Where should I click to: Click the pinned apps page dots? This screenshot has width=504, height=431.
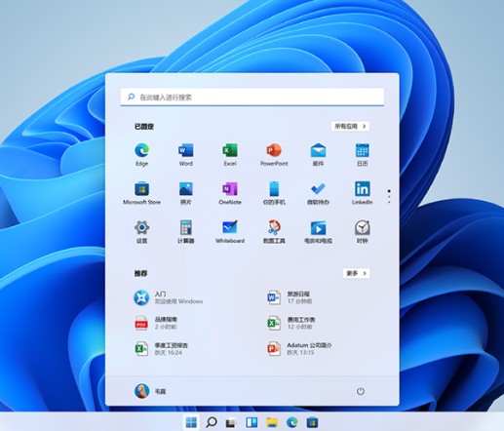pos(389,197)
